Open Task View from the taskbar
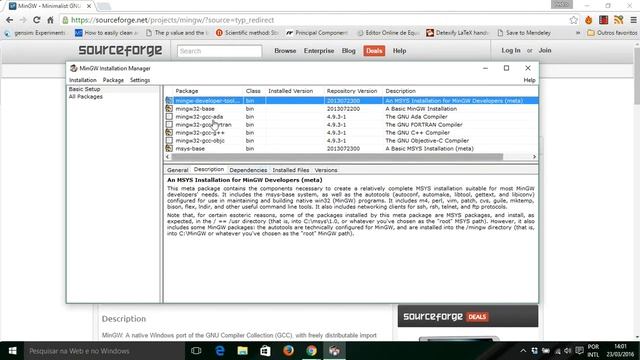This screenshot has width=640, height=360. tap(196, 351)
